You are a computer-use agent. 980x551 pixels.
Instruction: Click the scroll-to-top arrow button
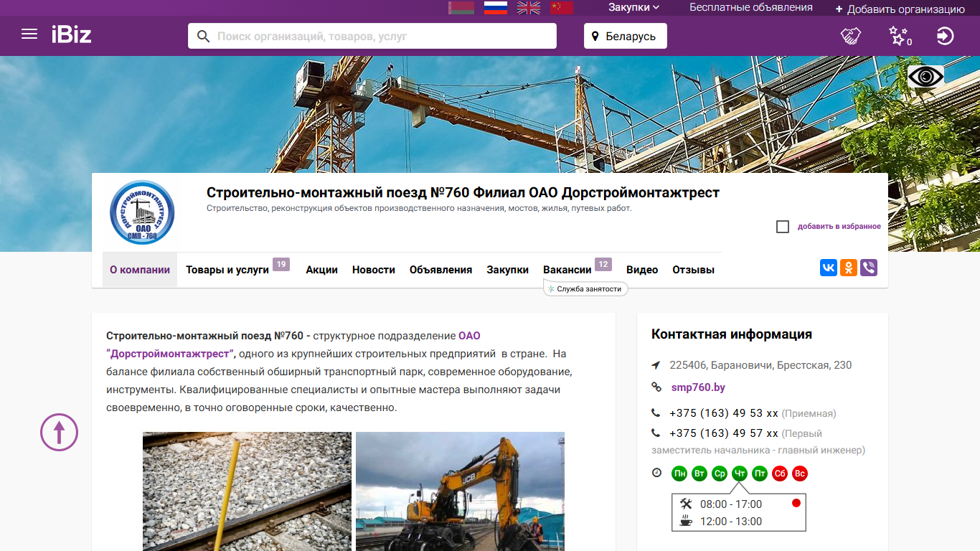point(59,432)
